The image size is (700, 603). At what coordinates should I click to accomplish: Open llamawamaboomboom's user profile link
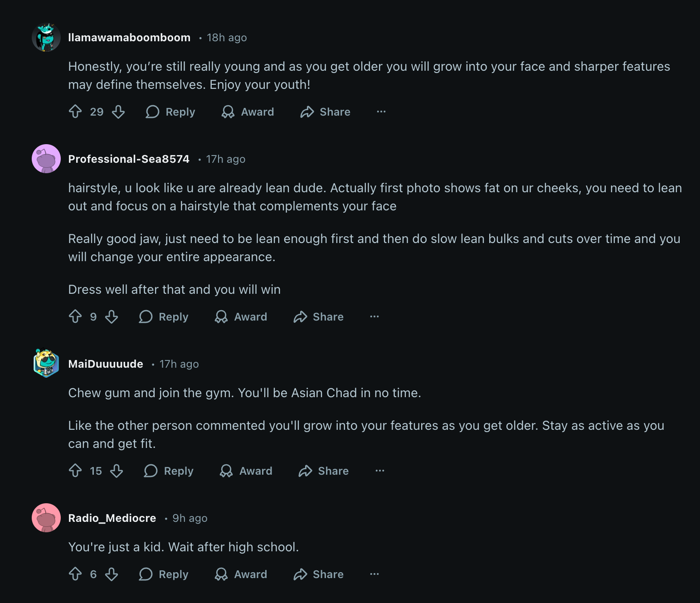click(x=129, y=38)
